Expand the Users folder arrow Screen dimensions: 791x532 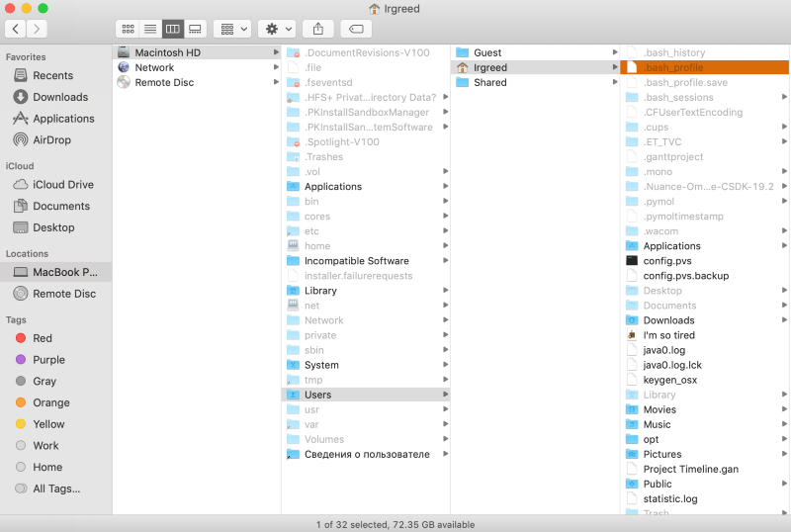click(446, 395)
